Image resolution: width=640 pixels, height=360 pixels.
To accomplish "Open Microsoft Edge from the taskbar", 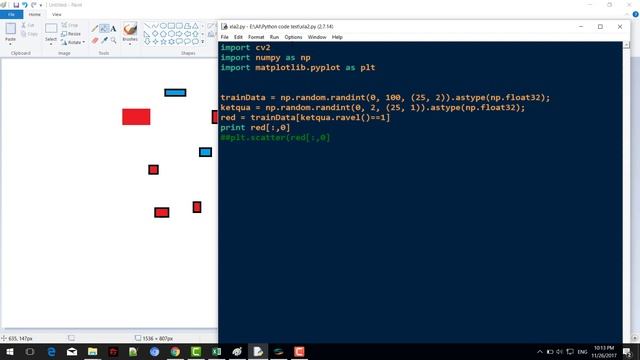I will tap(51, 351).
